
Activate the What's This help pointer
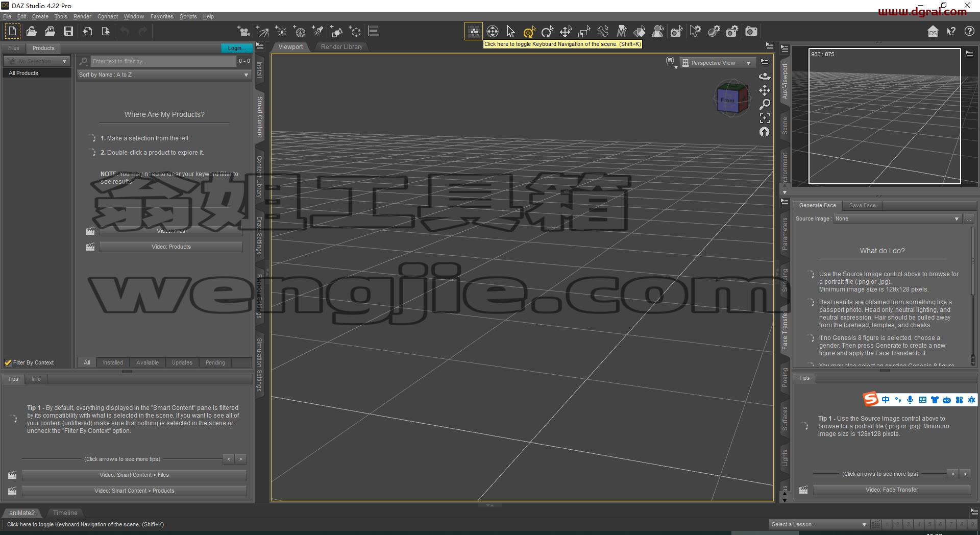tap(951, 31)
